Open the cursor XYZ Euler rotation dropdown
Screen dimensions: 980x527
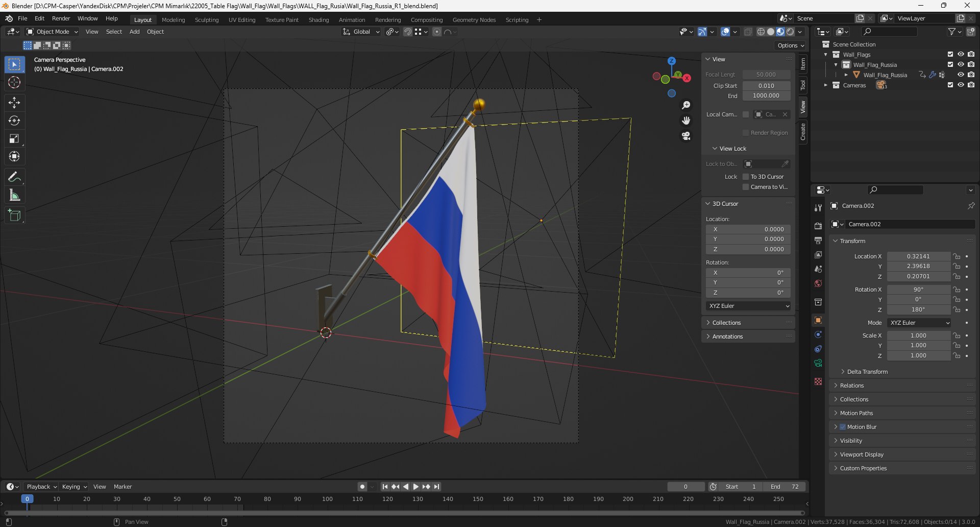click(x=749, y=306)
